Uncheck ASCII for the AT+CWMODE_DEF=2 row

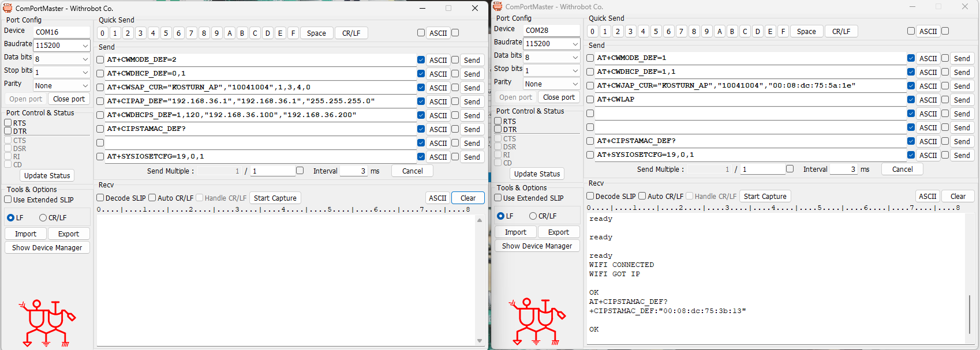(x=421, y=60)
